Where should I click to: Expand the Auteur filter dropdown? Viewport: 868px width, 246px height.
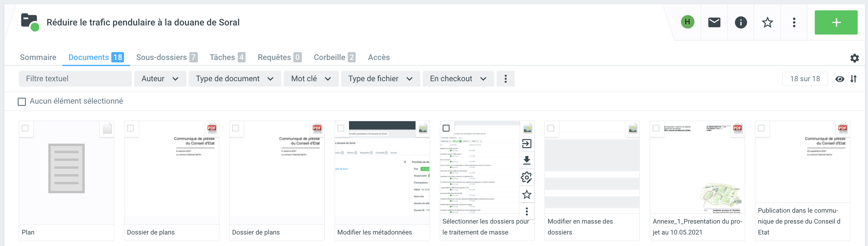coord(160,79)
